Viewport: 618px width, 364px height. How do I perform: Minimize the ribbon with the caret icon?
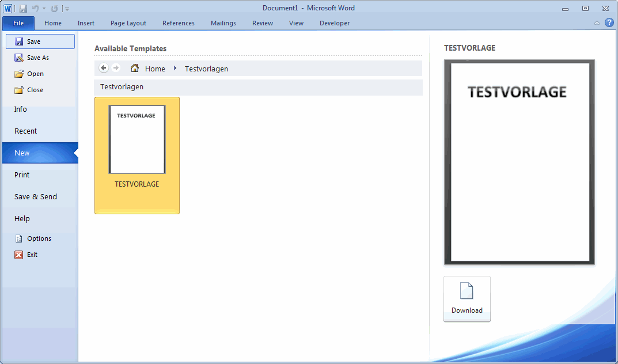point(597,23)
